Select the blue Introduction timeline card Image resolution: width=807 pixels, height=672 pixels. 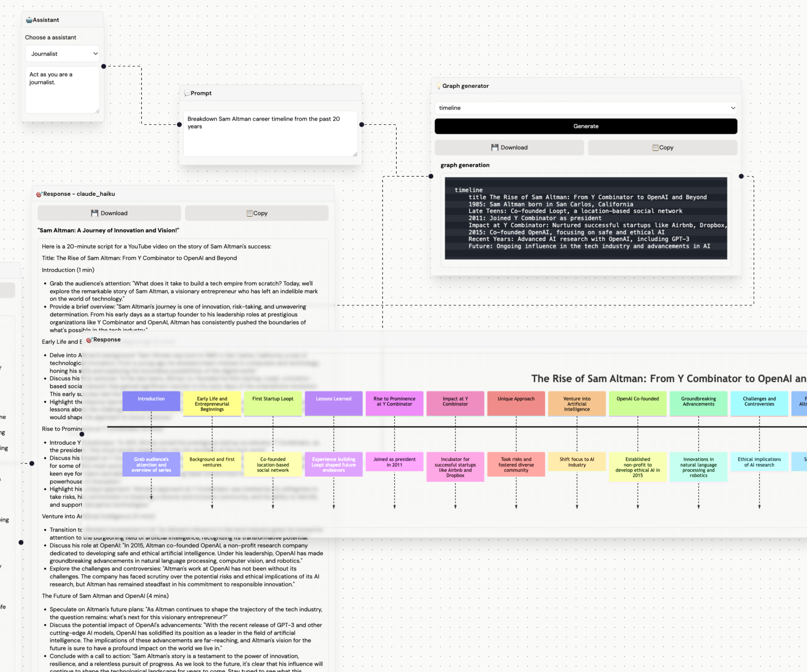151,401
